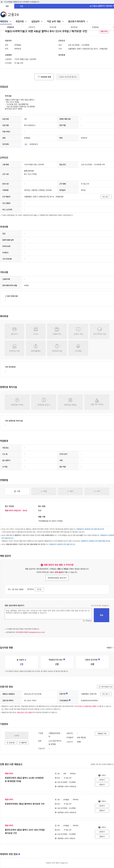Click the 고용24 입사지원 불가능 button

click(x=68, y=77)
